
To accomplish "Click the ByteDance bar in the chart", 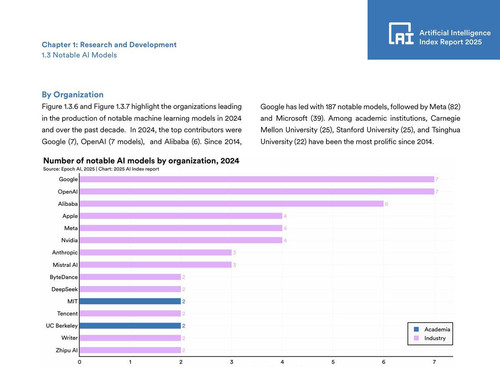I will pos(130,277).
